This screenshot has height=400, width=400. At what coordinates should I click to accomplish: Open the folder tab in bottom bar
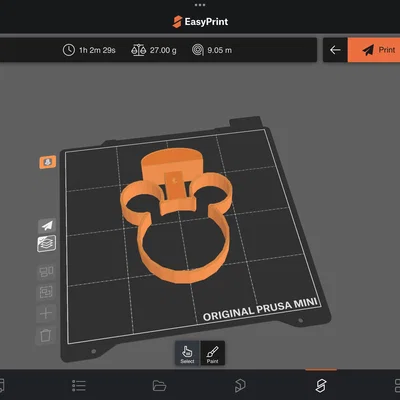pos(159,386)
